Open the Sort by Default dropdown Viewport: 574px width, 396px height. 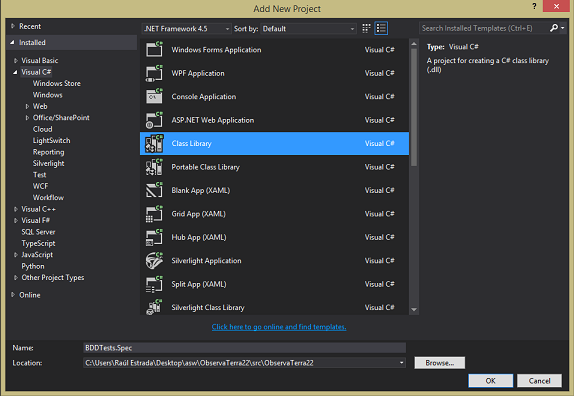pyautogui.click(x=308, y=29)
